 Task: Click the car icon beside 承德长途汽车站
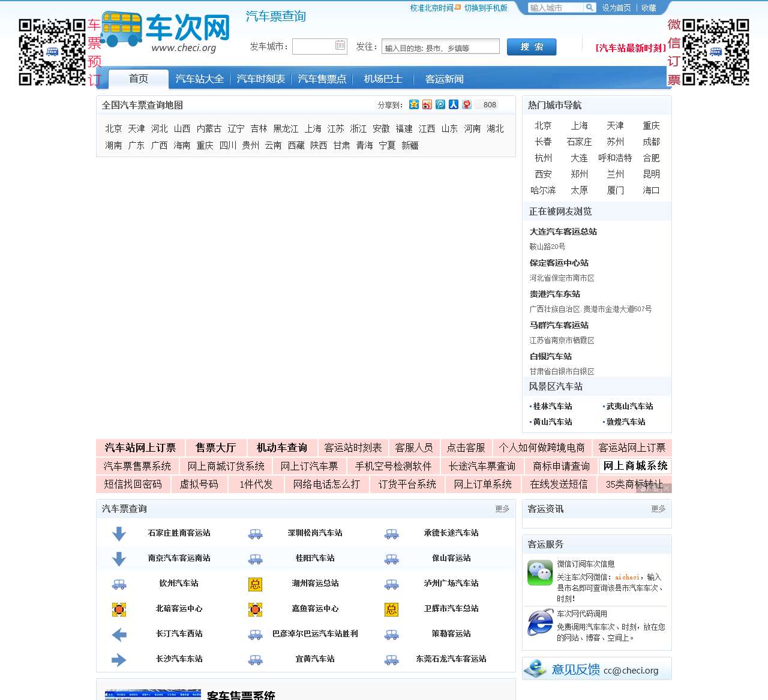[392, 533]
